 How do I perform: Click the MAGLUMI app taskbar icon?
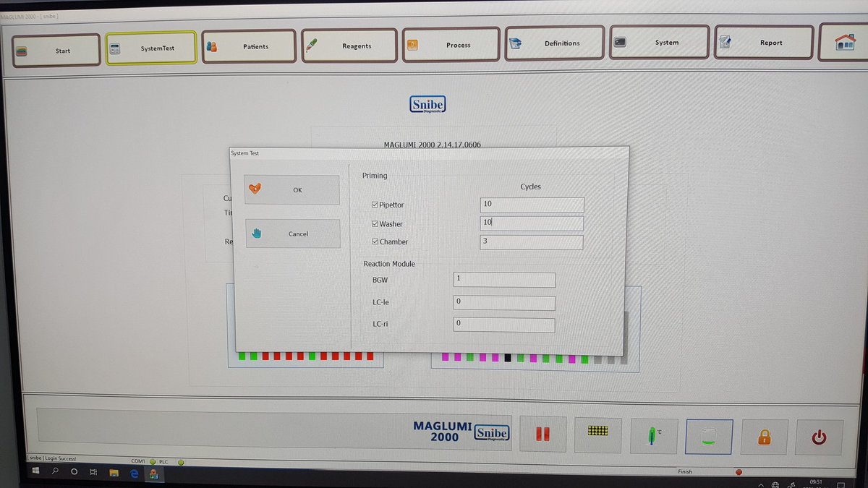(154, 475)
